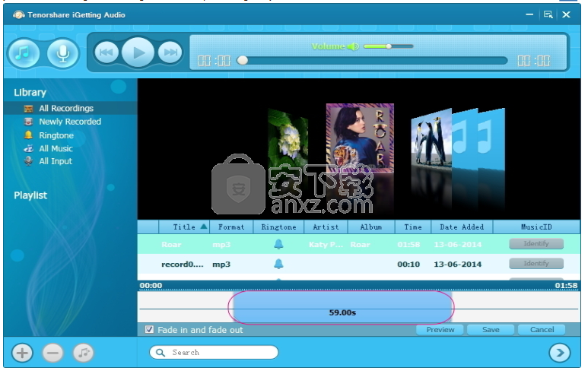The image size is (588, 371).
Task: Select the penguins album cover thumbnail
Action: pos(431,138)
